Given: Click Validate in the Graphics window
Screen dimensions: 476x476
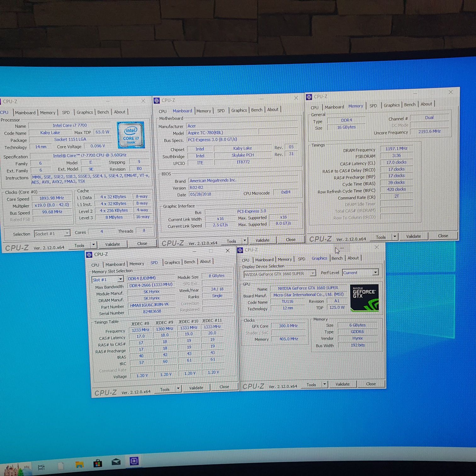Looking at the screenshot, I should click(x=343, y=384).
